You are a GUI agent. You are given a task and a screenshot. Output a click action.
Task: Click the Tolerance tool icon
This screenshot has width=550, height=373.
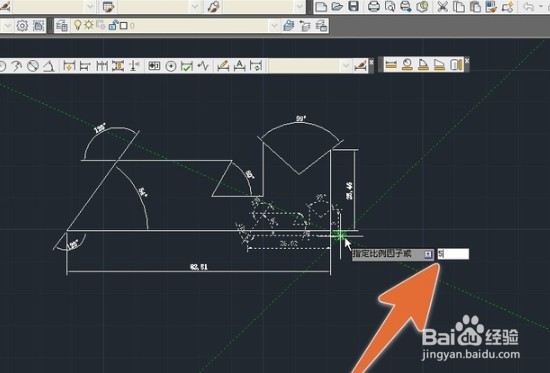154,66
